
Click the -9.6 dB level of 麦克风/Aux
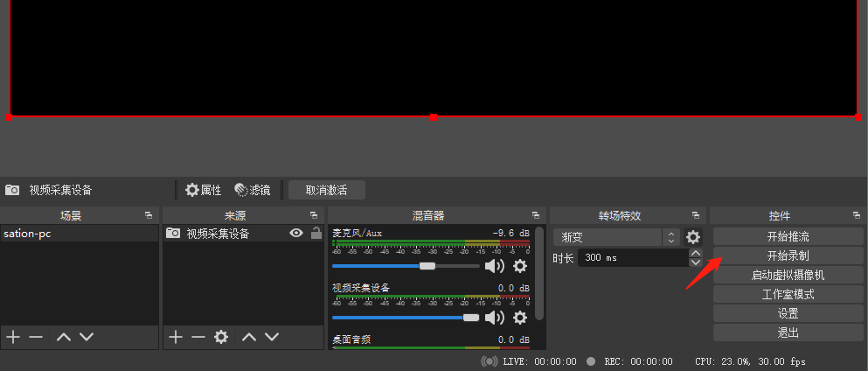[x=510, y=233]
